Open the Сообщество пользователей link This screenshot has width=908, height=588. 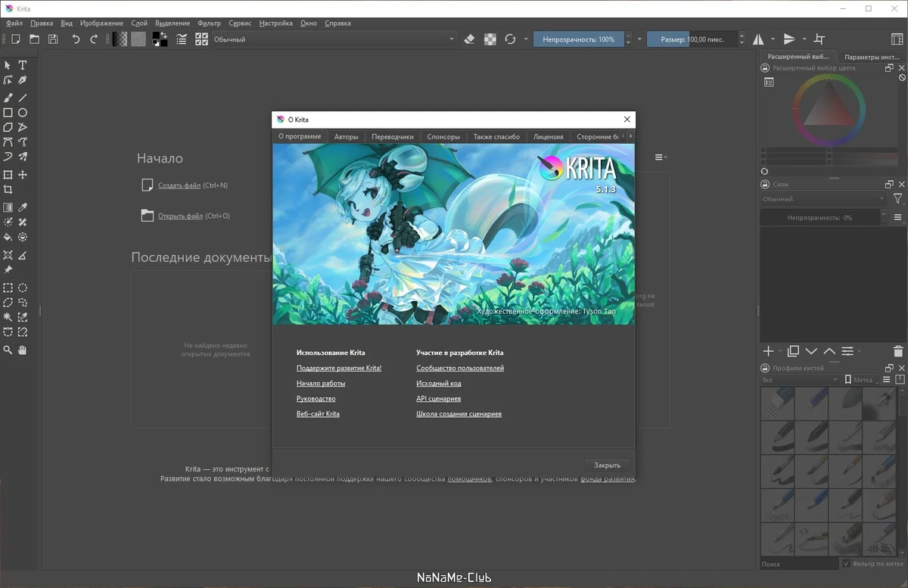460,368
